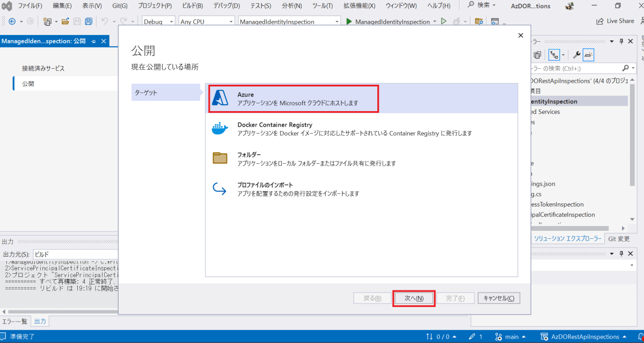Click the キャンセル(C) button
The width and height of the screenshot is (644, 343).
(x=499, y=298)
